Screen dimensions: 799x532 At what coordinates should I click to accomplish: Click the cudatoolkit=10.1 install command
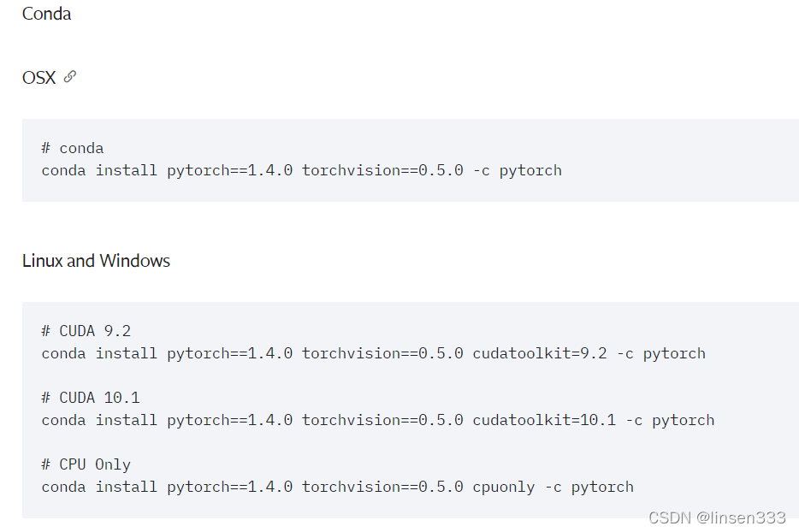[378, 420]
